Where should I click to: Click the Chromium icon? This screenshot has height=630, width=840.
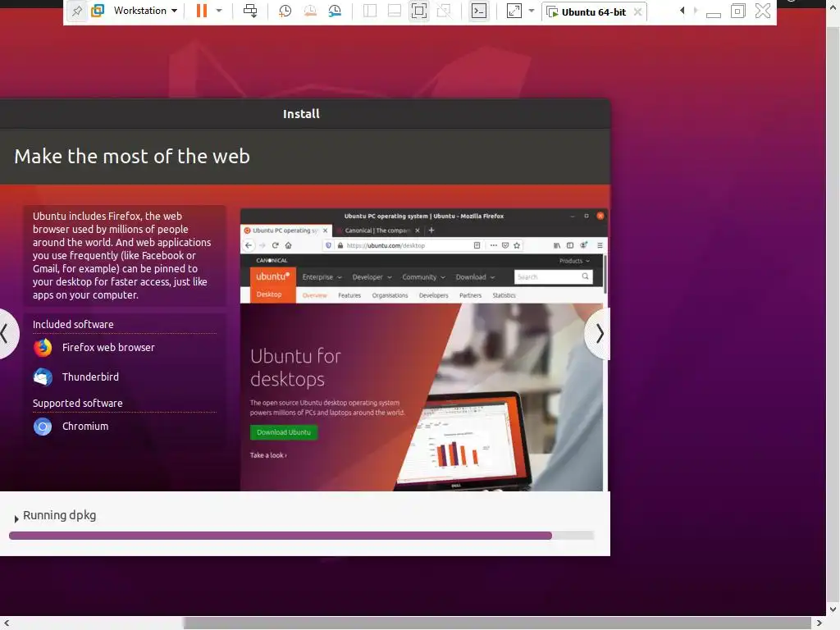tap(43, 427)
